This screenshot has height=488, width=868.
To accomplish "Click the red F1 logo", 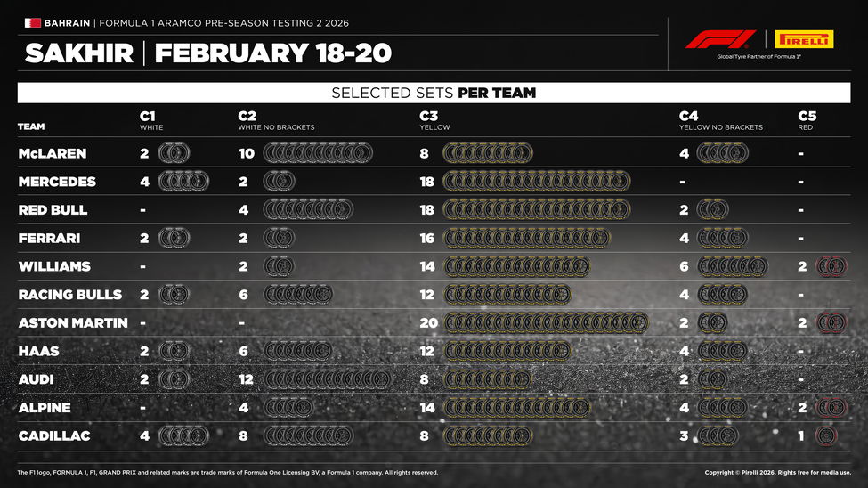I will pos(719,39).
